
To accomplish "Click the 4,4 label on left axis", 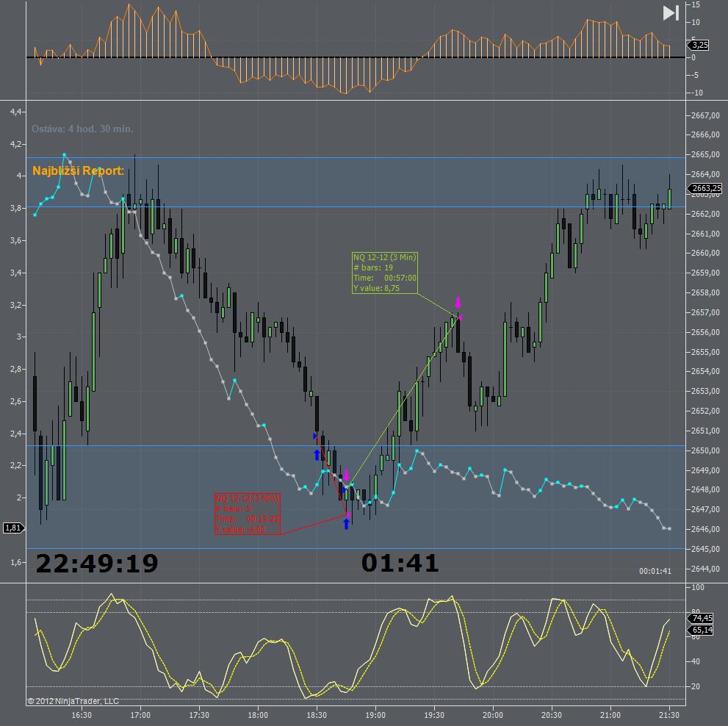I will tap(15, 112).
